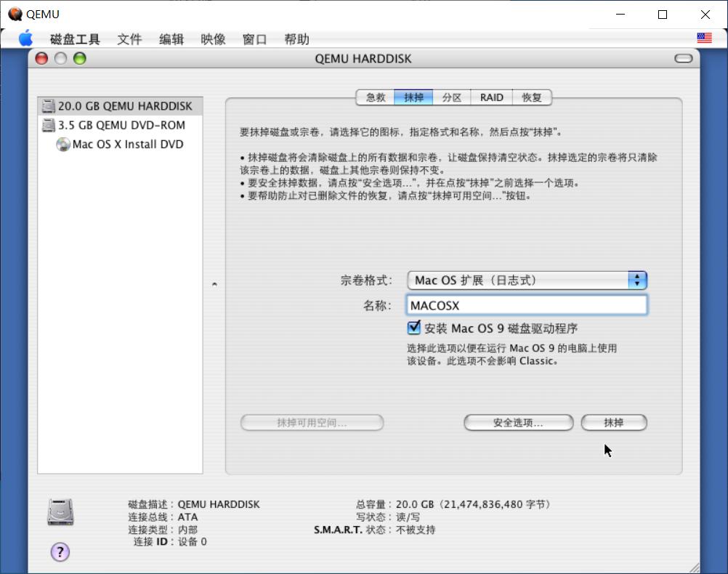Click the toolbar toggle pill button in the title bar
The width and height of the screenshot is (728, 574).
[684, 59]
